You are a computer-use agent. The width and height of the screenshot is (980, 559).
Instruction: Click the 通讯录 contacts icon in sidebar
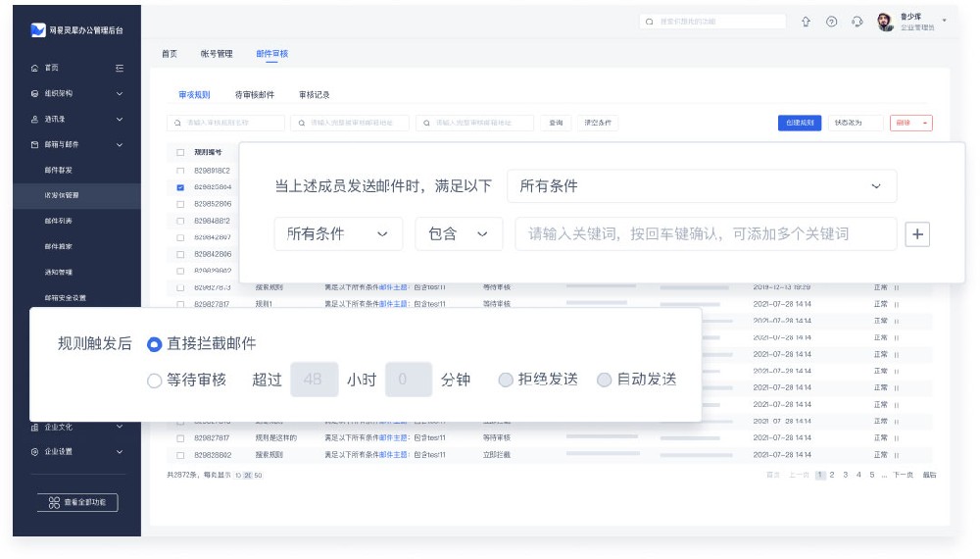pos(35,119)
